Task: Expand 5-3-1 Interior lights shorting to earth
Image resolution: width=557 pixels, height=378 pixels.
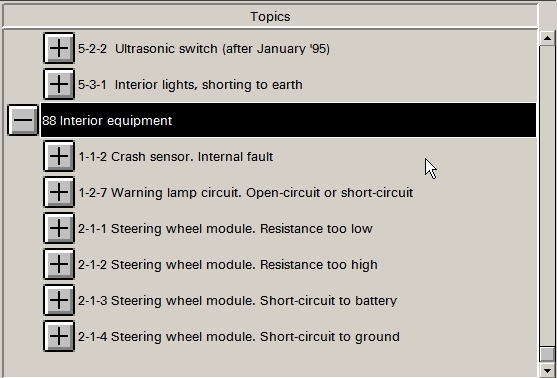Action: tap(59, 85)
